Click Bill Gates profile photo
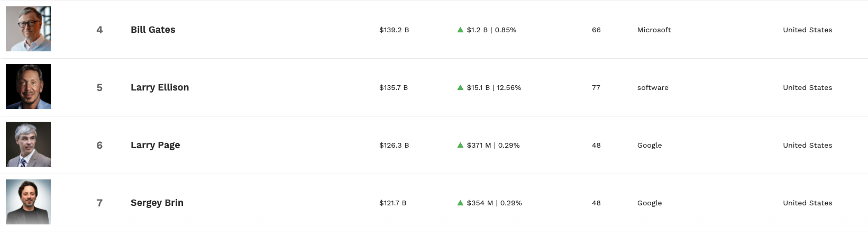Screen dimensions: 868x235 pos(28,29)
